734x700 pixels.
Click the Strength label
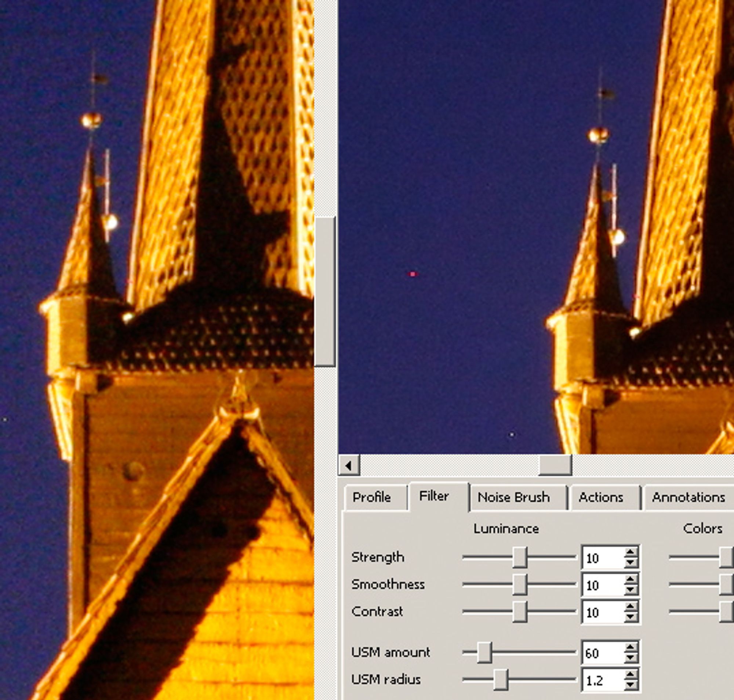click(377, 558)
